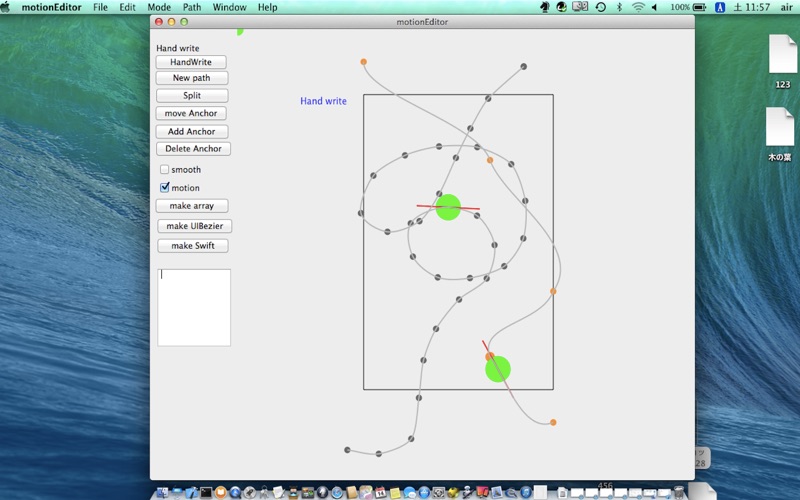Open App Store from the Dock
The image size is (800, 500).
[x=424, y=493]
